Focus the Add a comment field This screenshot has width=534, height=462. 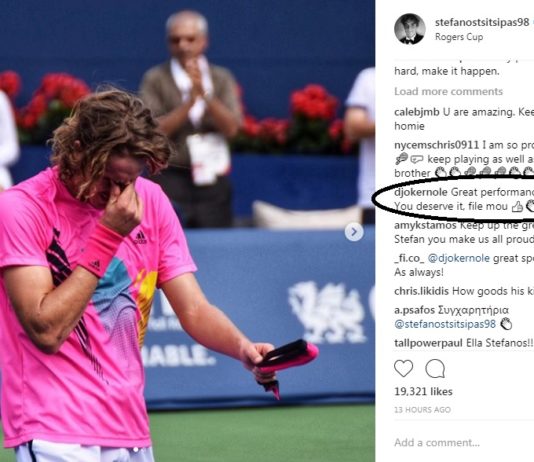pos(464,442)
